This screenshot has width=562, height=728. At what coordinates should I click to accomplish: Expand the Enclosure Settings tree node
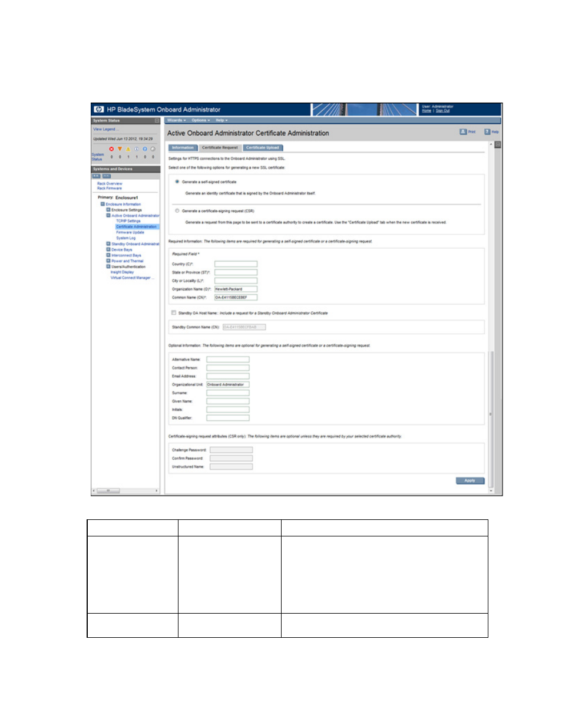click(x=108, y=210)
